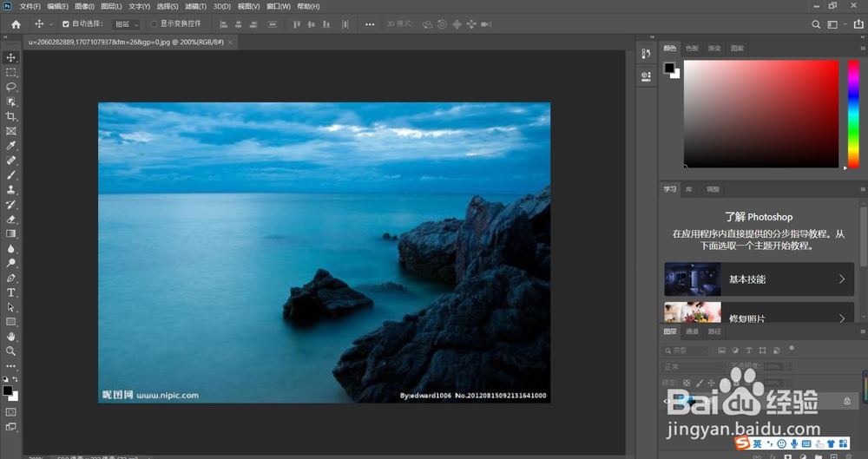Select the Move tool in the toolbox
This screenshot has height=459, width=868.
11,57
